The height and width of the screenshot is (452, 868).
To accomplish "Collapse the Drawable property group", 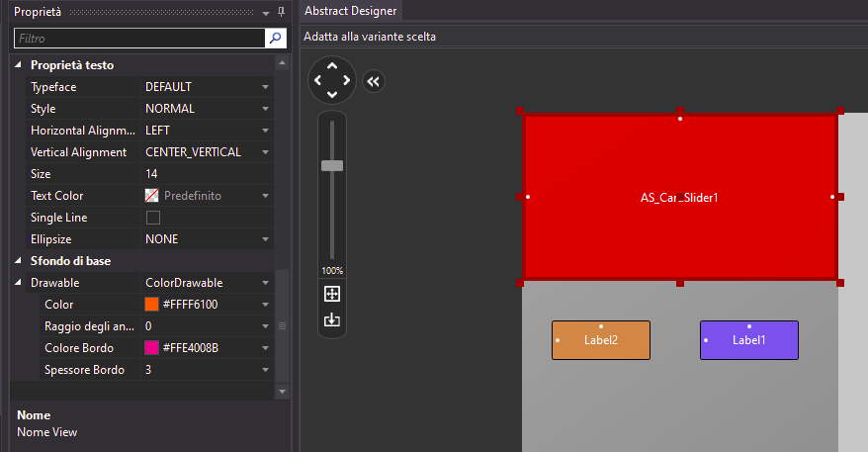I will click(18, 283).
